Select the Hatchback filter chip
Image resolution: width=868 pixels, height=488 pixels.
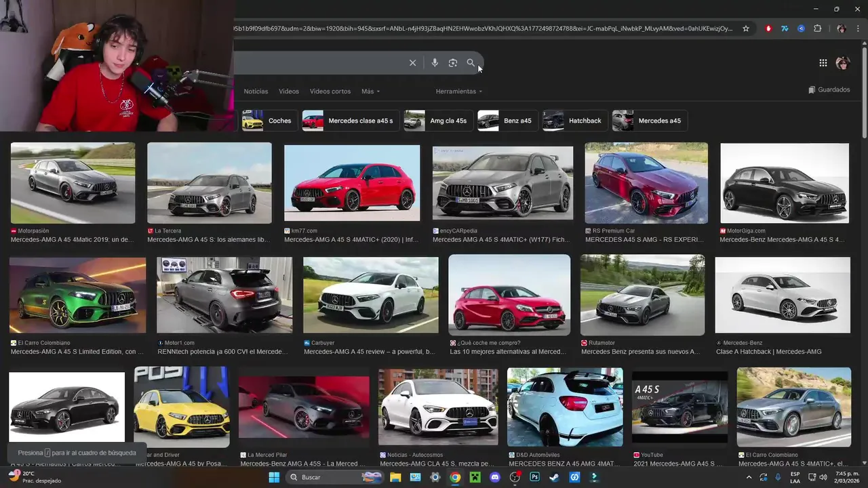tap(574, 121)
